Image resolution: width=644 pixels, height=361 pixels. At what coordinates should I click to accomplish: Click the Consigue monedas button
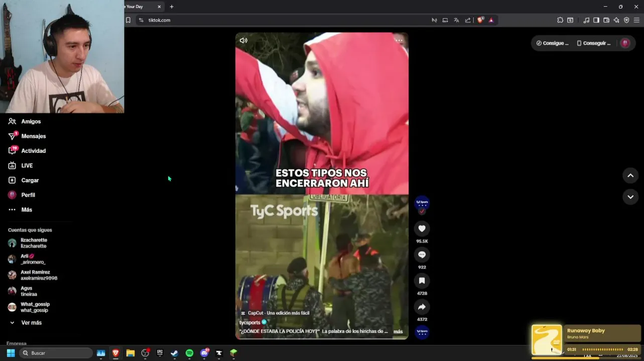[x=552, y=43]
